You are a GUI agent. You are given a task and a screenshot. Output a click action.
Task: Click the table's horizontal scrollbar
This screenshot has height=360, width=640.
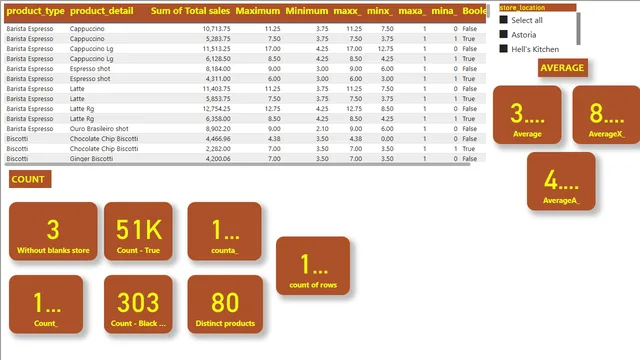pos(238,164)
